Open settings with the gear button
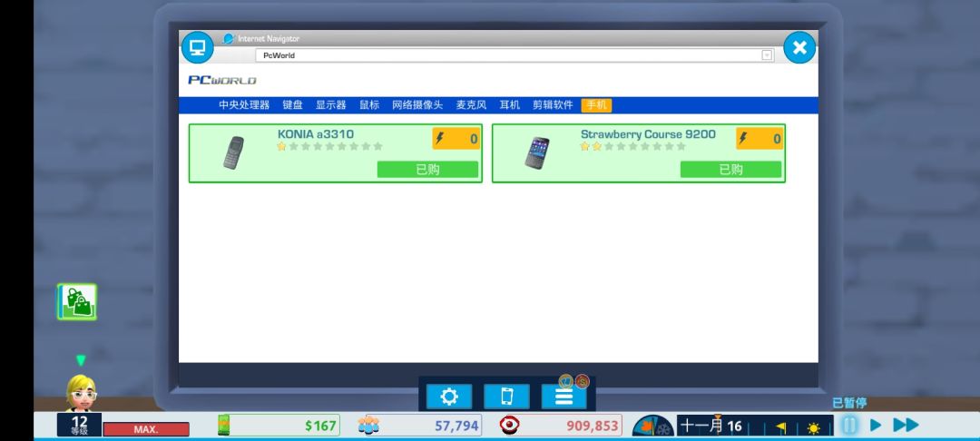Viewport: 980px width, 441px height. [449, 397]
